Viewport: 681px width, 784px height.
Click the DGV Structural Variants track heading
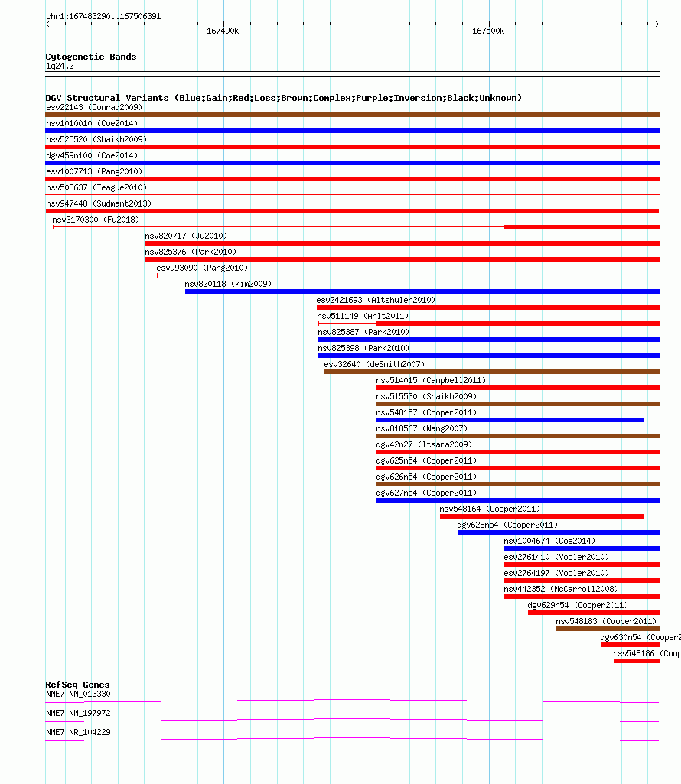click(284, 97)
